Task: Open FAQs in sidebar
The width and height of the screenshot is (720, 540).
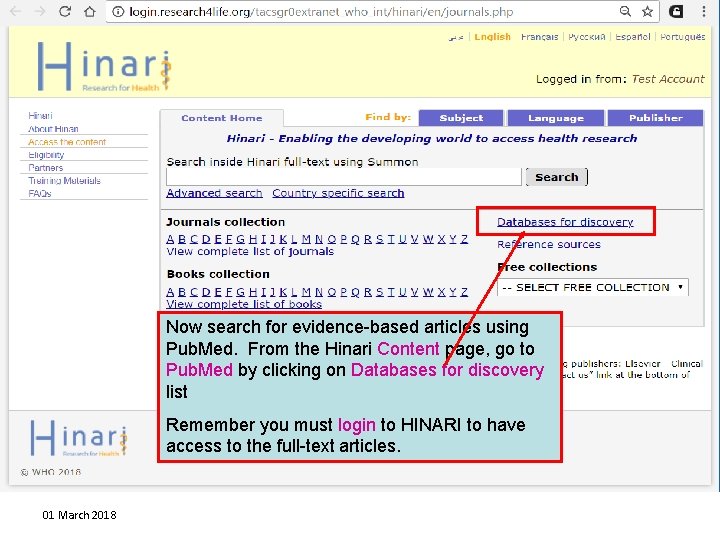Action: (x=39, y=193)
